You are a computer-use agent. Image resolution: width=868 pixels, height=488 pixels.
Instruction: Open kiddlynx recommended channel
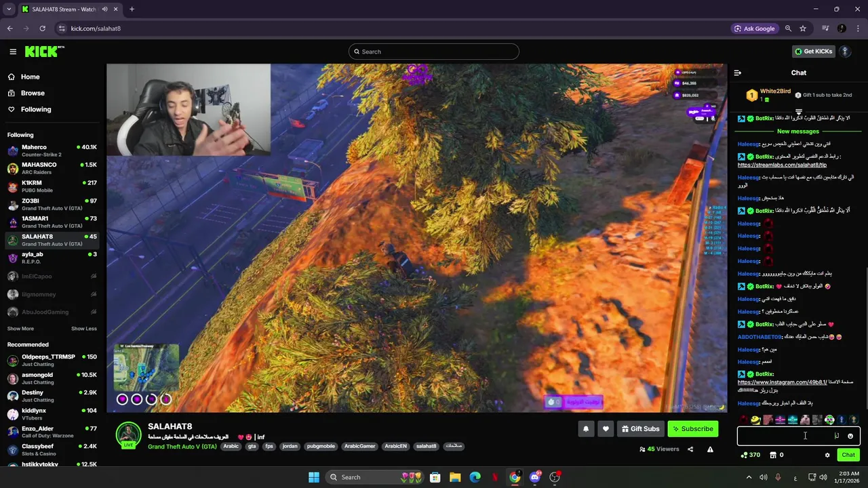[x=53, y=414]
